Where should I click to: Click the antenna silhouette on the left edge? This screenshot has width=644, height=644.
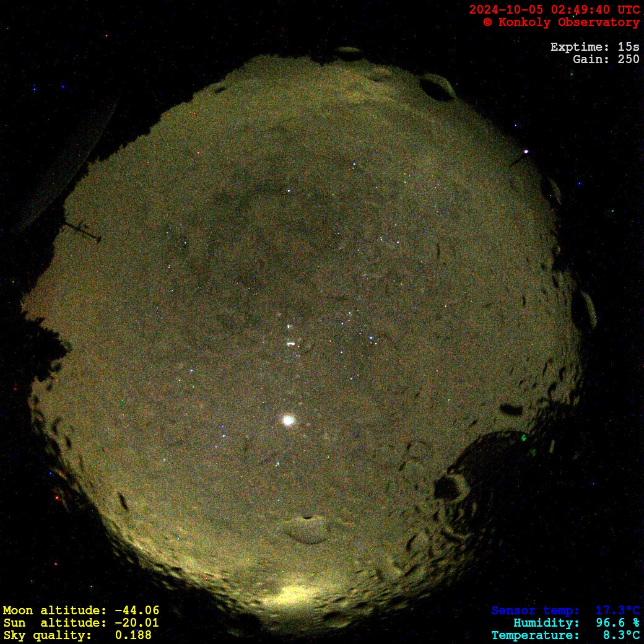82,230
